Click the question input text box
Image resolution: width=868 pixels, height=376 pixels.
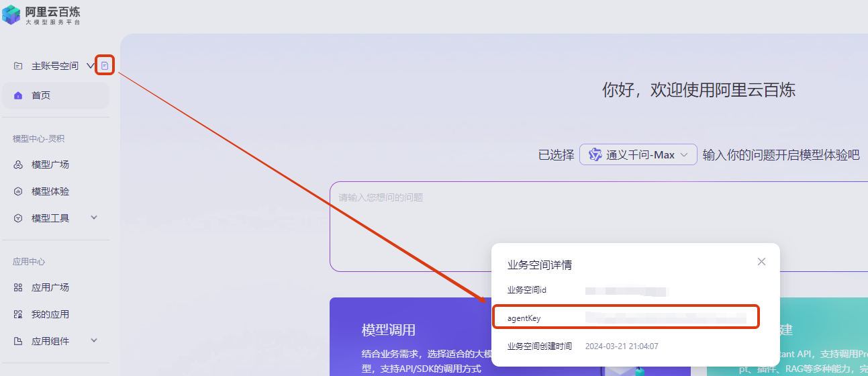point(598,226)
